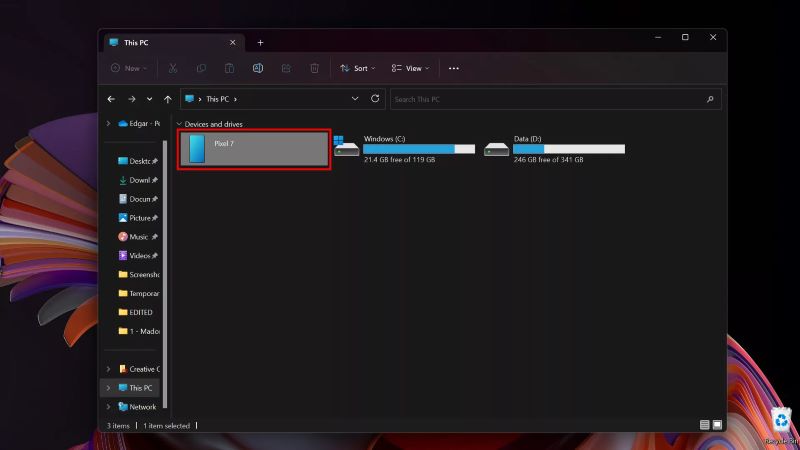800x450 pixels.
Task: Expand the Network tree node
Action: click(x=109, y=407)
